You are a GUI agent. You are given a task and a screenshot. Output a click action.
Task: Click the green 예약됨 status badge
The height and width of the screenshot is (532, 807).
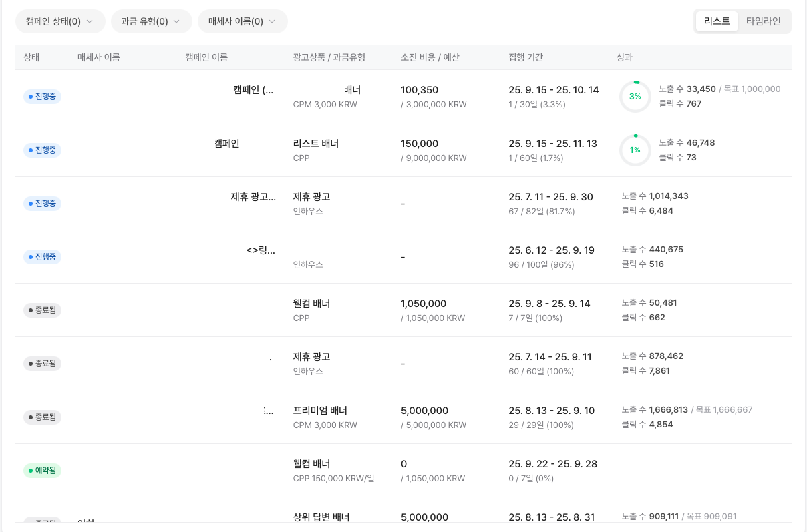pyautogui.click(x=43, y=471)
